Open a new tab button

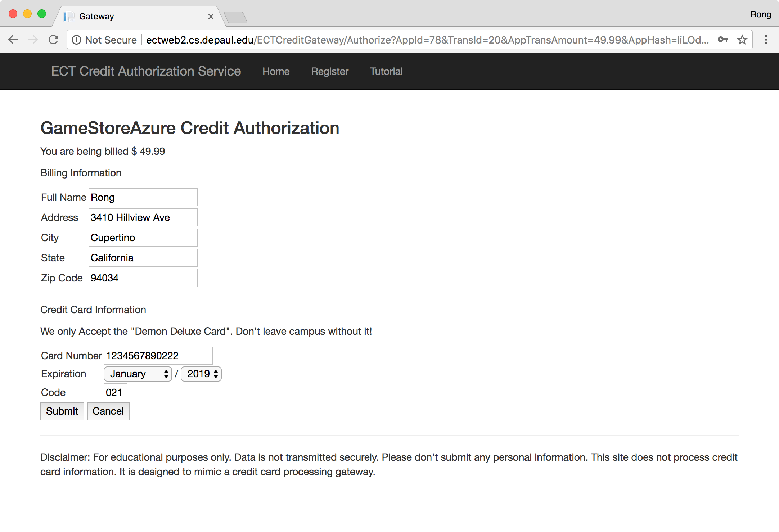pos(235,17)
